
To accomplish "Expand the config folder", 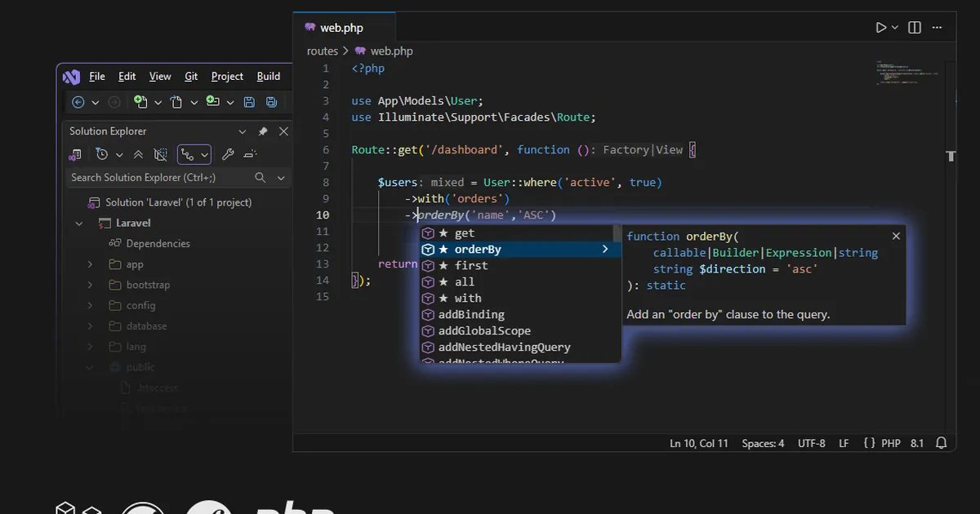I will tap(91, 305).
